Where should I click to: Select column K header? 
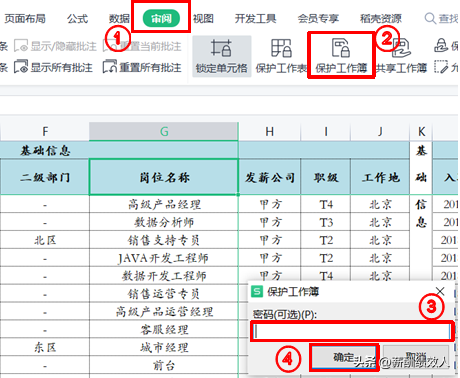(421, 132)
